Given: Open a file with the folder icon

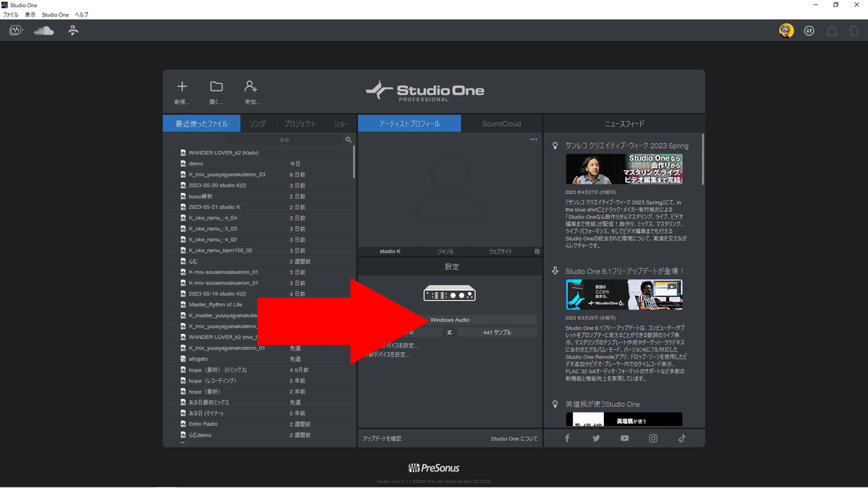Looking at the screenshot, I should point(216,87).
